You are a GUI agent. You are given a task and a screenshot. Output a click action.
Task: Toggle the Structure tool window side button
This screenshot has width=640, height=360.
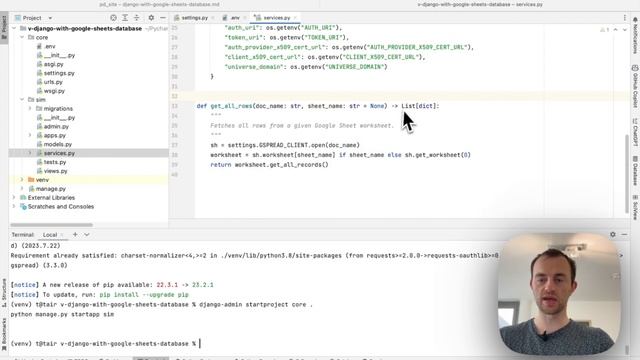click(x=4, y=292)
